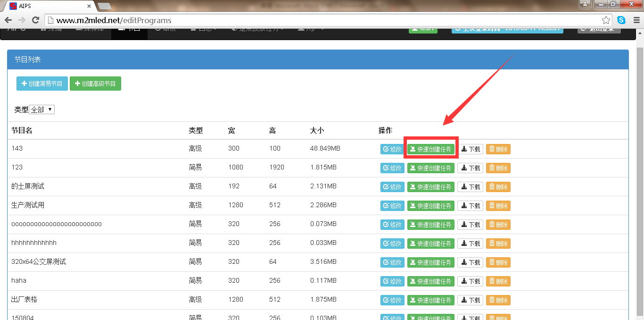Download the hhhhhhhhhhhh program
Viewport: 644px width, 320px height.
coord(470,244)
